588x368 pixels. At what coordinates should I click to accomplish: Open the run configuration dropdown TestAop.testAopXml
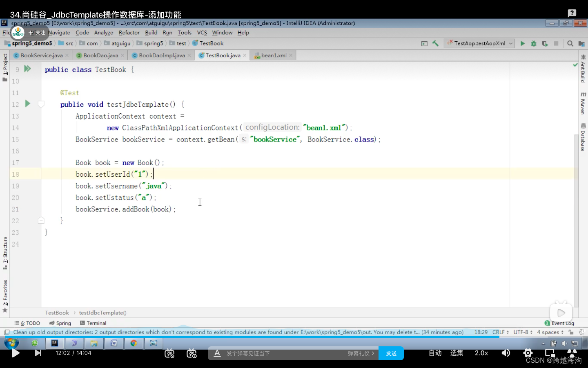[480, 43]
